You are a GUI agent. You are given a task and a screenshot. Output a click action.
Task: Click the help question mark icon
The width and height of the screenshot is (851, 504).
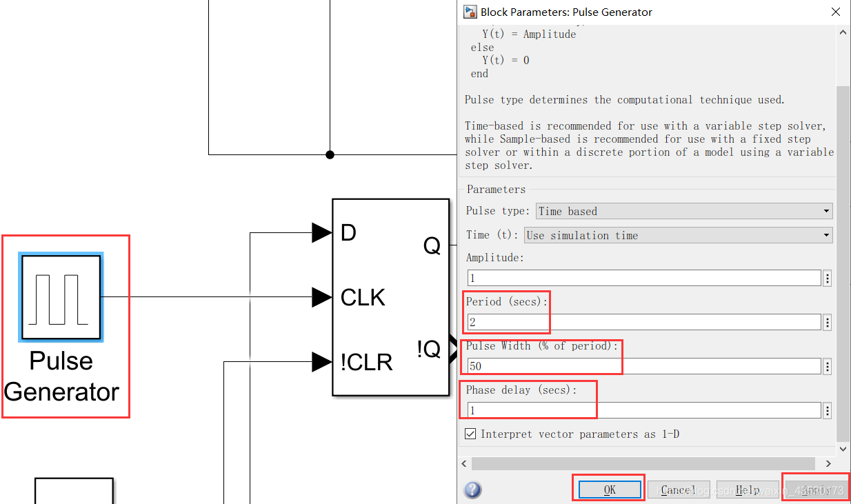tap(472, 490)
